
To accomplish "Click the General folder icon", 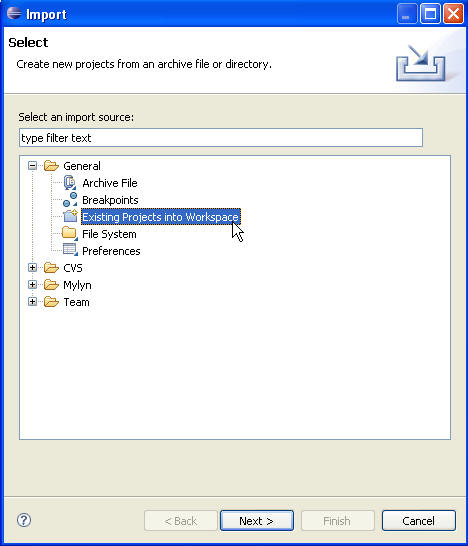I will pyautogui.click(x=51, y=166).
